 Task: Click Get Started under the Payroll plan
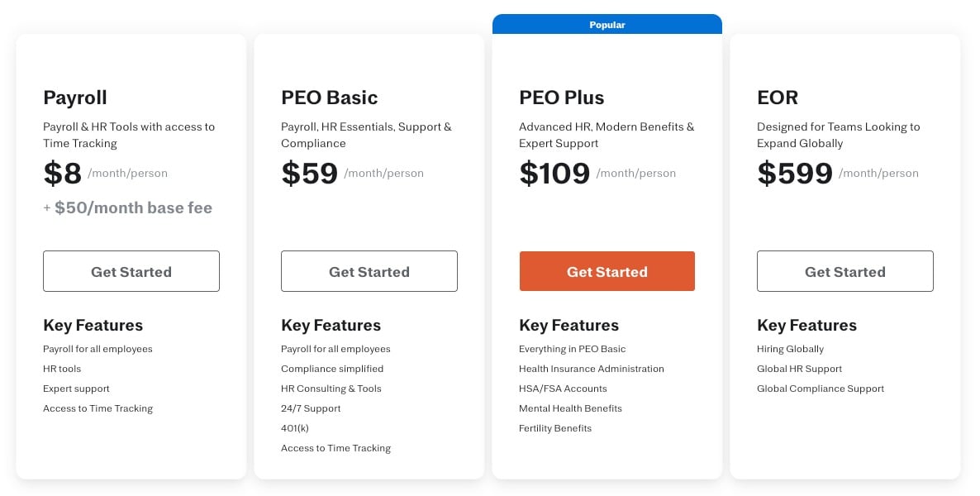(131, 271)
